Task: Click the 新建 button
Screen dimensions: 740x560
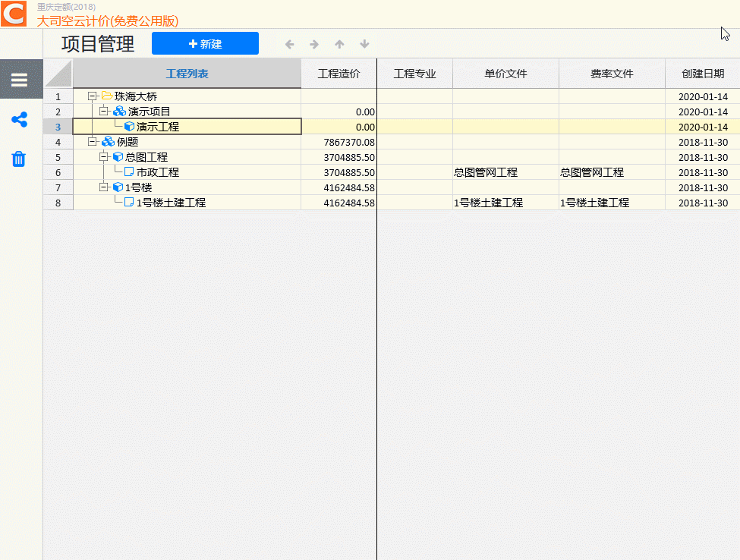Action: (x=205, y=44)
